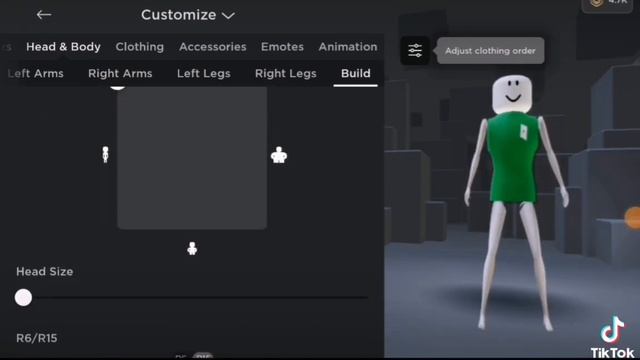
Task: Select the Right Legs sub-tab
Action: tap(286, 73)
